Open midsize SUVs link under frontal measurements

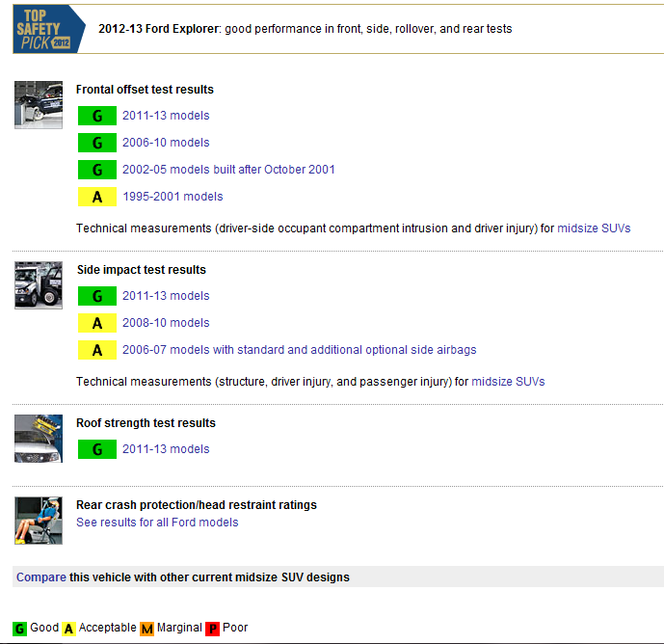pyautogui.click(x=594, y=228)
